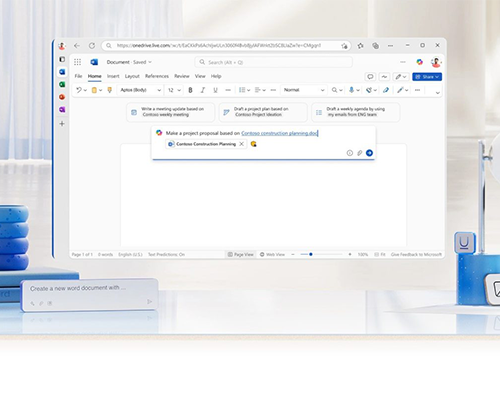The width and height of the screenshot is (500, 400).
Task: Click the zoom slider handle in the status bar
Action: click(311, 254)
